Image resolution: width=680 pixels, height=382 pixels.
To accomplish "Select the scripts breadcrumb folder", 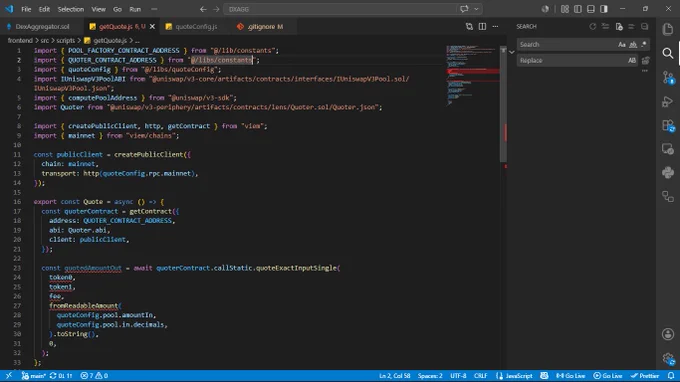I will tap(66, 40).
